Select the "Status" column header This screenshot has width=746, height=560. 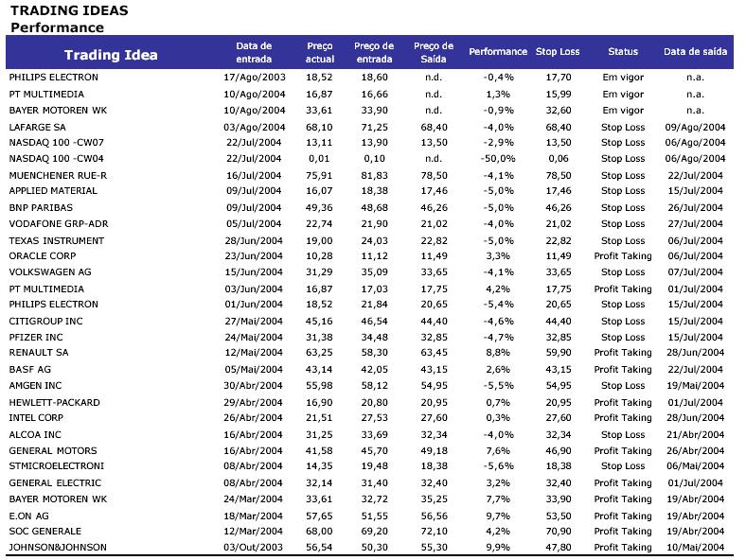(x=623, y=52)
